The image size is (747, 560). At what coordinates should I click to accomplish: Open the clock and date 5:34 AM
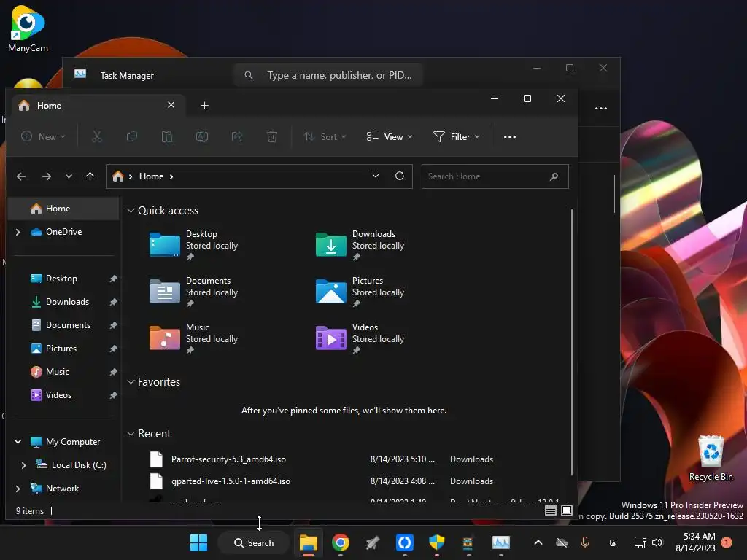pyautogui.click(x=695, y=542)
